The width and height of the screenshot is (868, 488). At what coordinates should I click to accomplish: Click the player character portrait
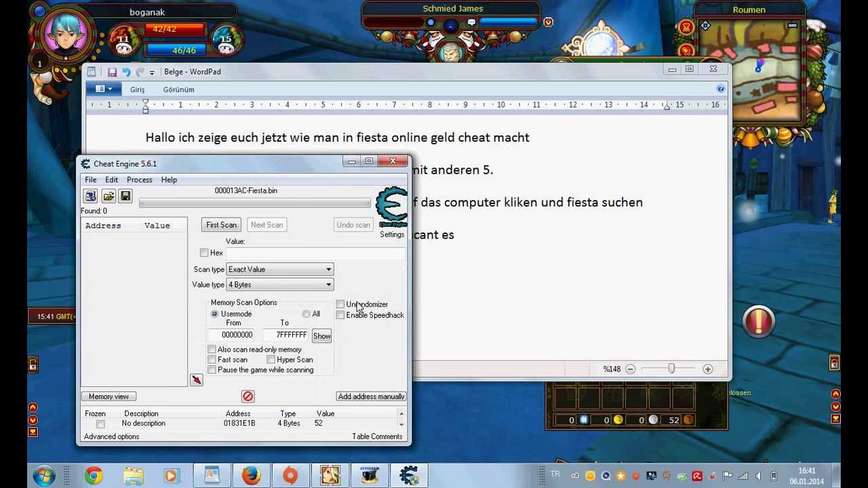[66, 34]
